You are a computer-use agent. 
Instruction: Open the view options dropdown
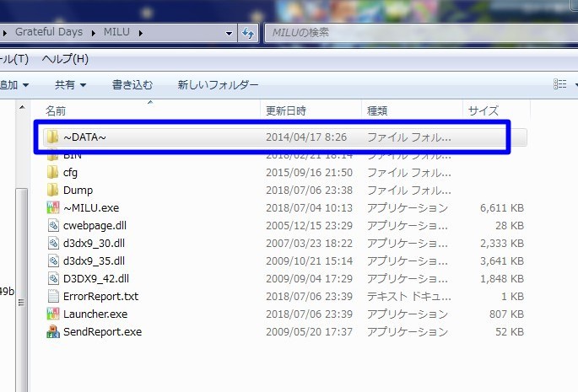pos(575,84)
